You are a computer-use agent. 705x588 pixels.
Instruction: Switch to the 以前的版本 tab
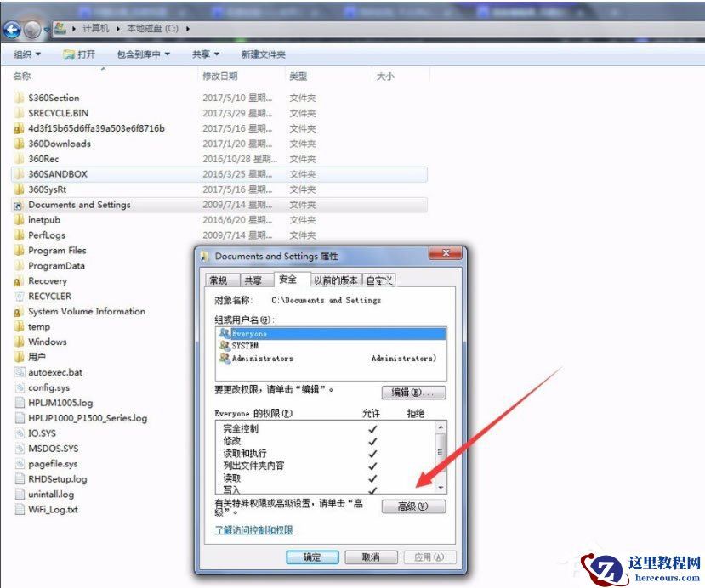click(338, 279)
